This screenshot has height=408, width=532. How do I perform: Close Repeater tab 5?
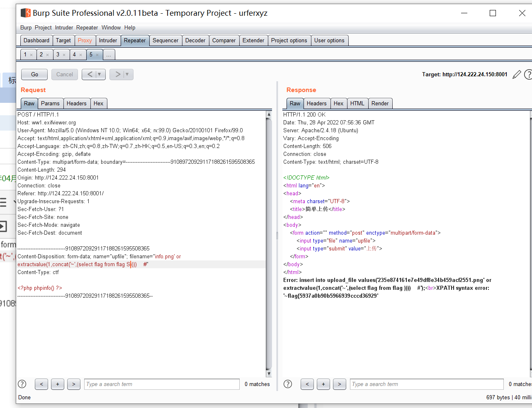click(97, 55)
